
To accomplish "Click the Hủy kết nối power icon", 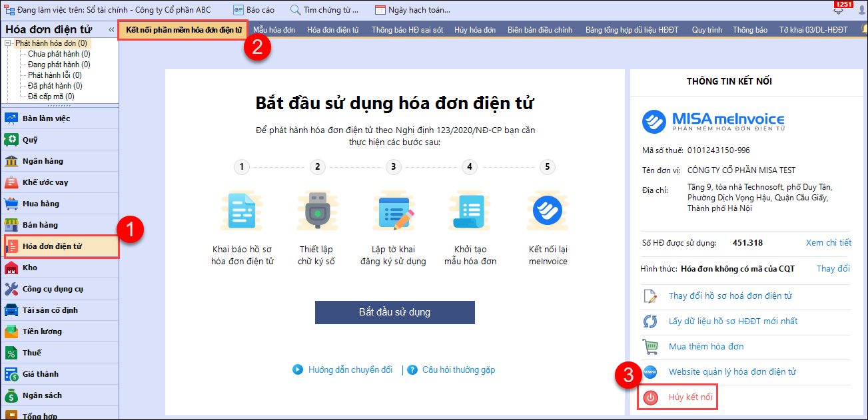I will pos(651,397).
